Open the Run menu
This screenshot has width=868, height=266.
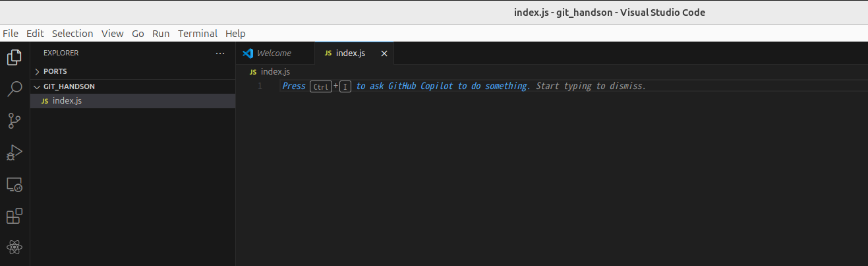(x=161, y=34)
